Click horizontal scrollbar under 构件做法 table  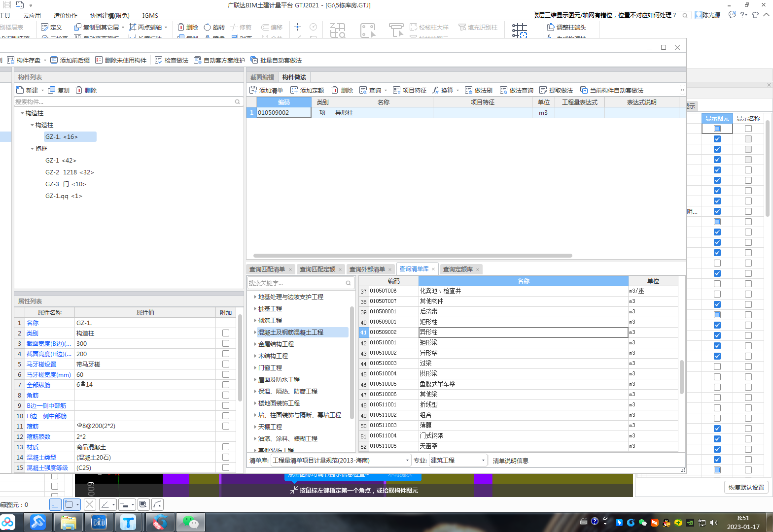pos(413,256)
